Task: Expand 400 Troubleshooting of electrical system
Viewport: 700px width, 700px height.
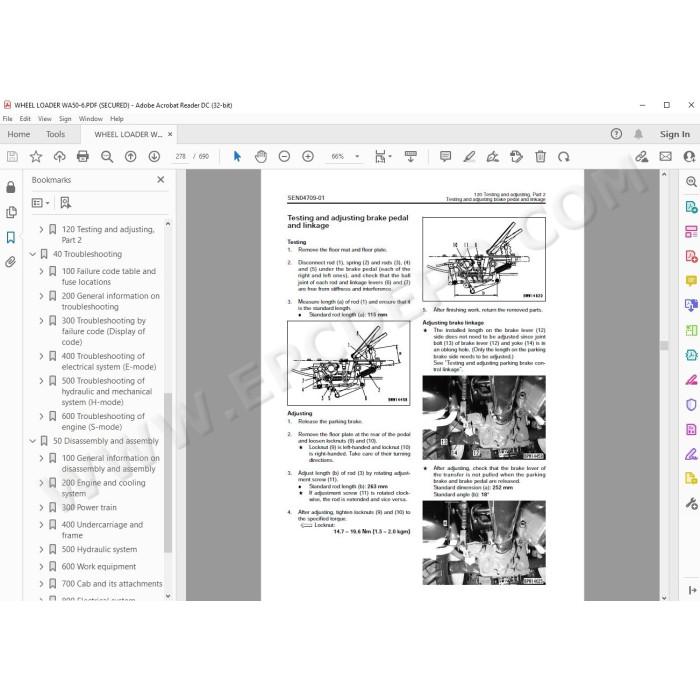Action: (x=41, y=356)
